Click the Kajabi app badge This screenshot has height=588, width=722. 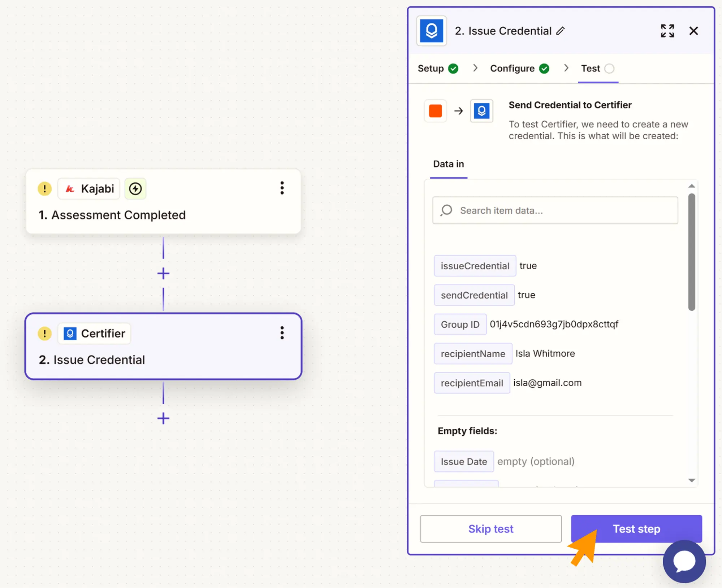click(89, 188)
